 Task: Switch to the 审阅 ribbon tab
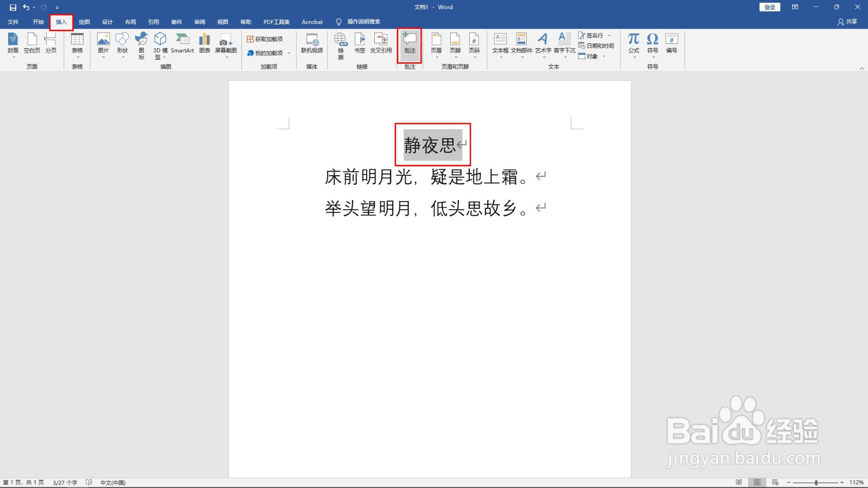tap(199, 22)
